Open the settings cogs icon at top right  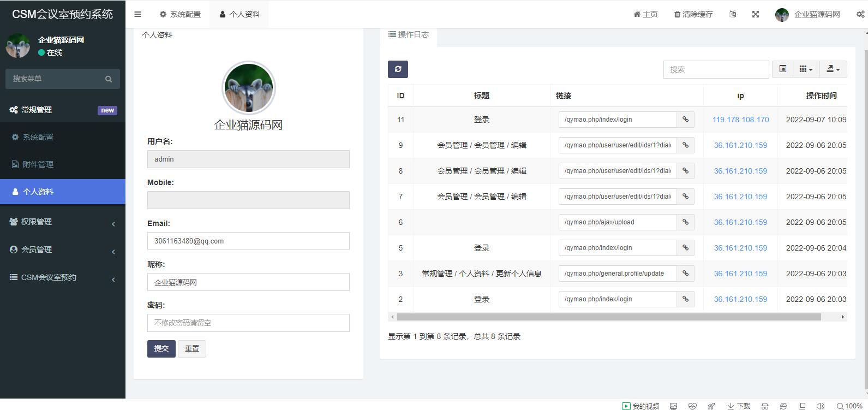click(860, 14)
